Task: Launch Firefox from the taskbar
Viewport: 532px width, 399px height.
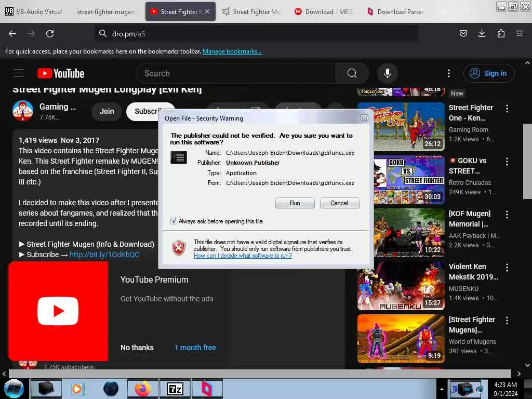Action: pos(142,389)
